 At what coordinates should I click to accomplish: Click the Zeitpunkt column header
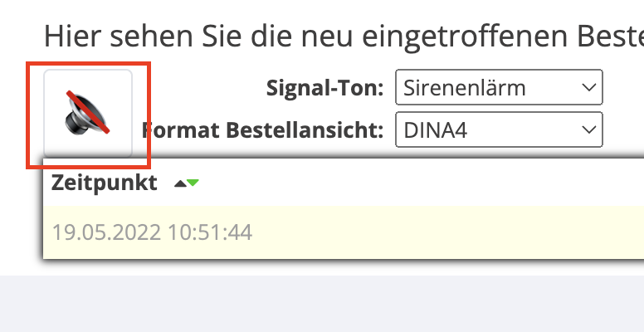pos(104,183)
